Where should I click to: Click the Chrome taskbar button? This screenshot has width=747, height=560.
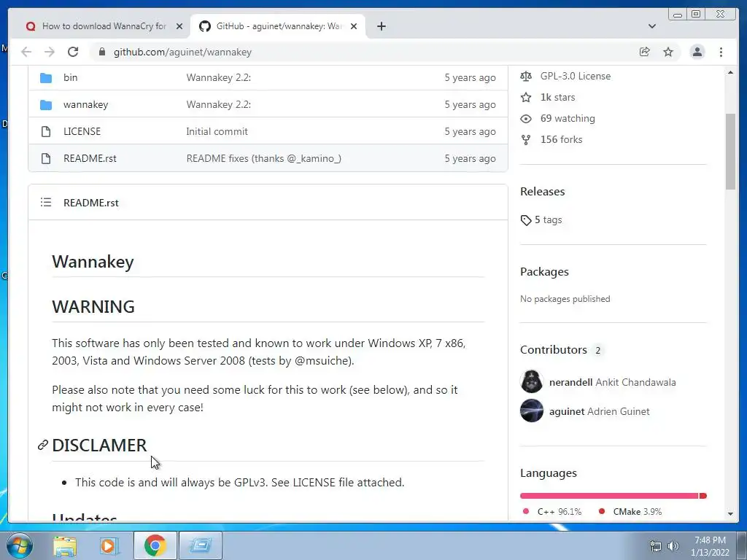click(x=155, y=545)
